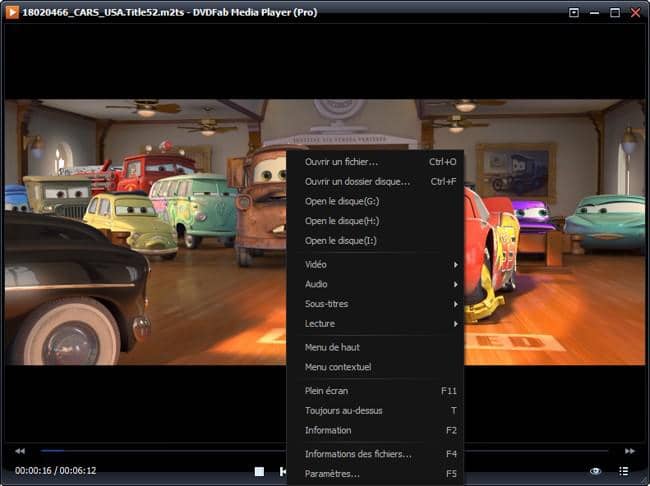Toggle "Toujours au-dessus" always on top
Image resolution: width=650 pixels, height=486 pixels.
pos(375,411)
